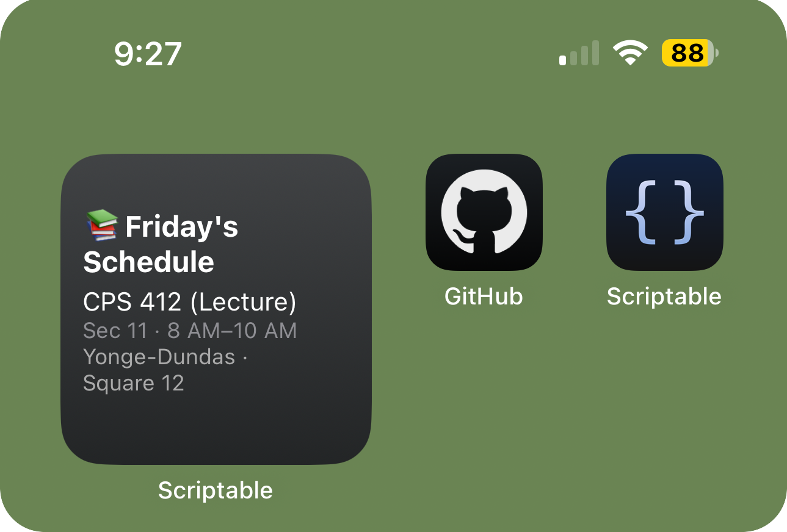Image resolution: width=787 pixels, height=532 pixels.
Task: Launch the Scriptable app with curly braces
Action: (x=664, y=212)
